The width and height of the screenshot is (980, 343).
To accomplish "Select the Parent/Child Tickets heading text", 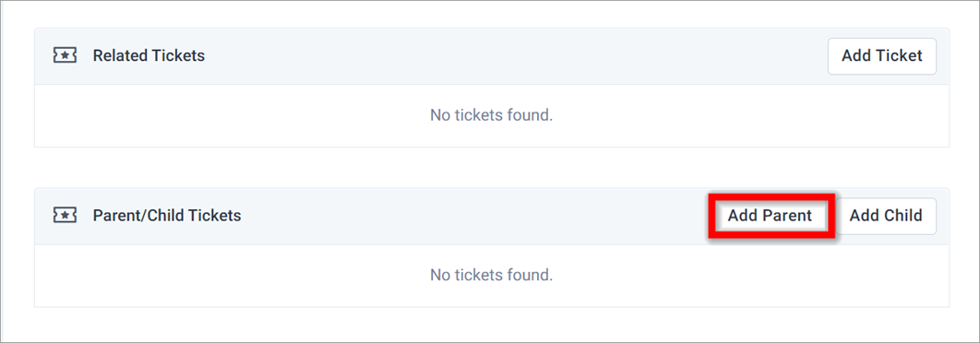I will tap(167, 216).
